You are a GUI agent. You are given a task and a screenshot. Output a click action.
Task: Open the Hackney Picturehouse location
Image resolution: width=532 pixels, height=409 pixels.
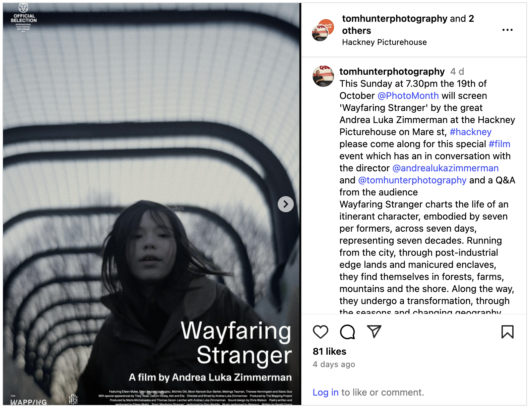384,42
